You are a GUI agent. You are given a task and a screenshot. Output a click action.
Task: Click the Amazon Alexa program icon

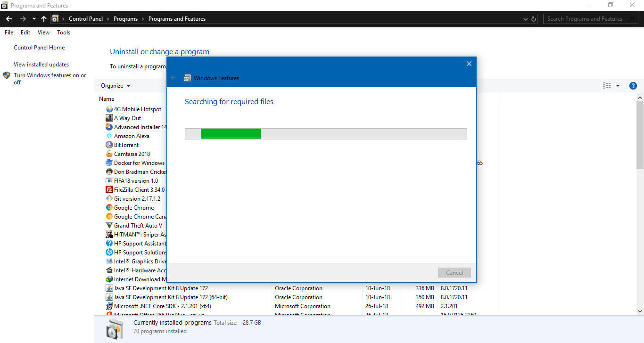pos(109,136)
